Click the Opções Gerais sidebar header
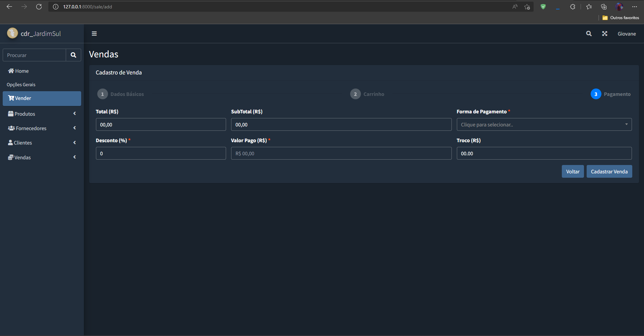Screen dimensions: 644x336 point(21,85)
